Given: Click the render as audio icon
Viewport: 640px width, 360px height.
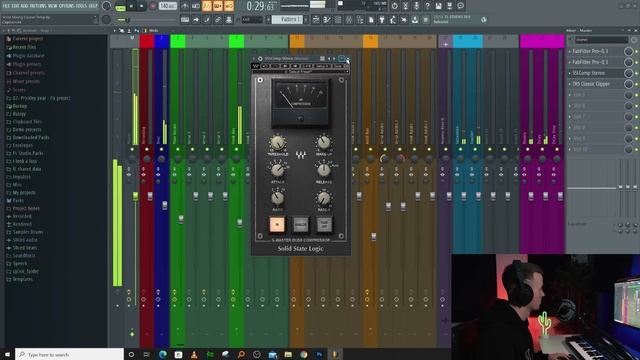Looking at the screenshot, I should point(449,6).
